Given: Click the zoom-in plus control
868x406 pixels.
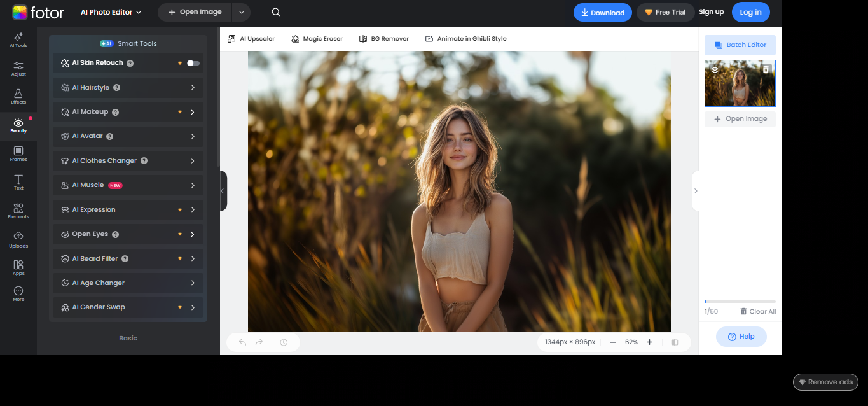Looking at the screenshot, I should click(649, 342).
